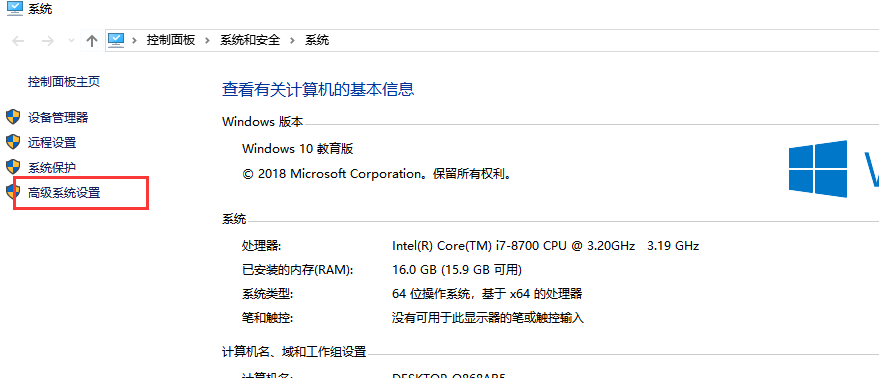Click the Forward navigation arrow
Image resolution: width=879 pixels, height=378 pixels.
[48, 40]
